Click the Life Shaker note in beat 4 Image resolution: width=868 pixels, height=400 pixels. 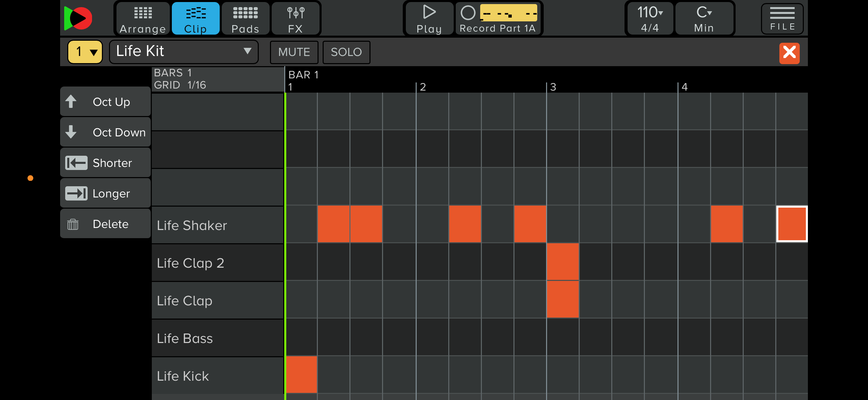tap(727, 224)
